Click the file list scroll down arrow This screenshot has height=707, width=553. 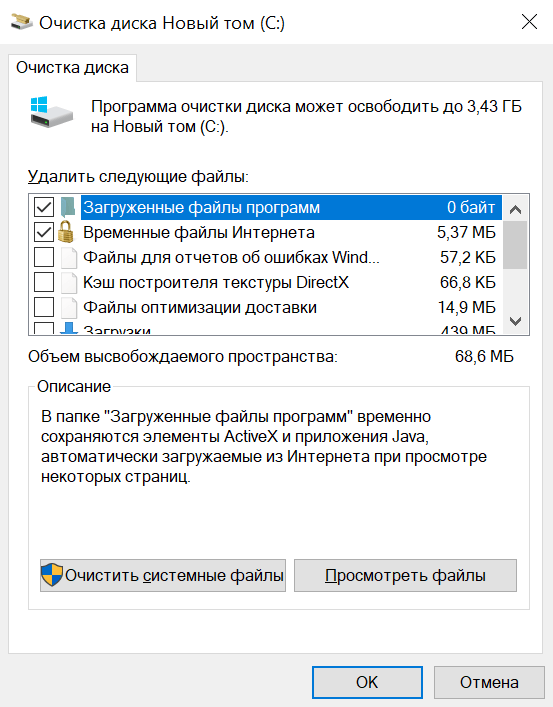point(515,321)
